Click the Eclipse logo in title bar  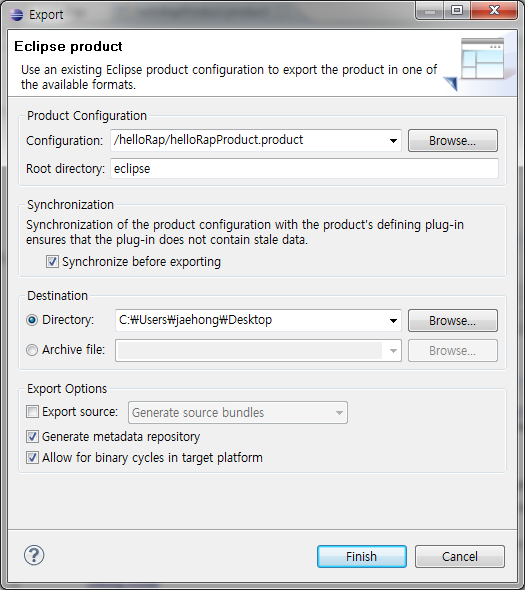point(16,14)
